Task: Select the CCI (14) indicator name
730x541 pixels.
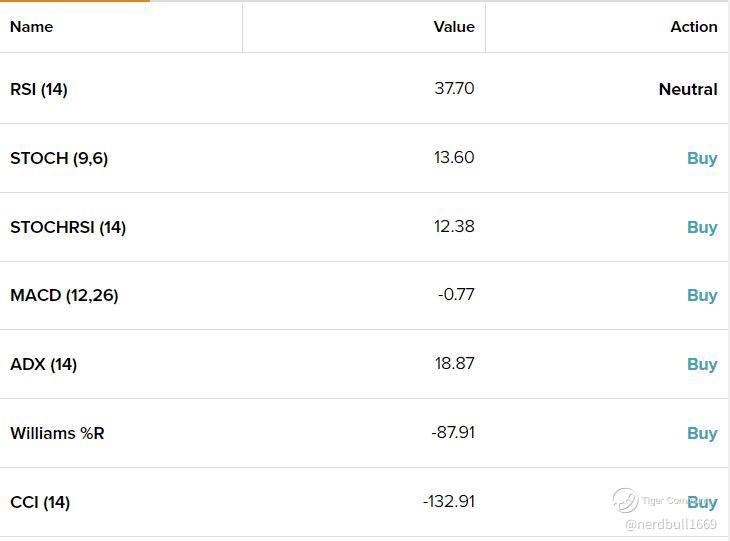Action: [x=40, y=502]
